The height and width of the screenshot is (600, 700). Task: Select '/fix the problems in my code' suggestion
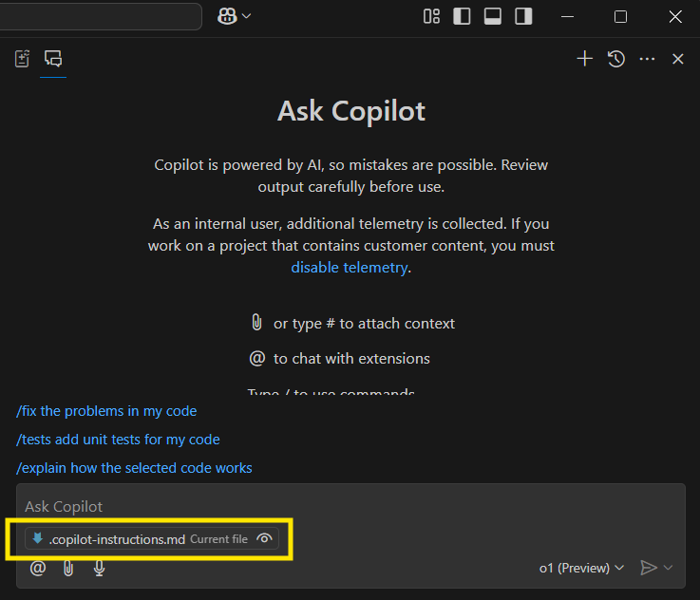point(106,411)
